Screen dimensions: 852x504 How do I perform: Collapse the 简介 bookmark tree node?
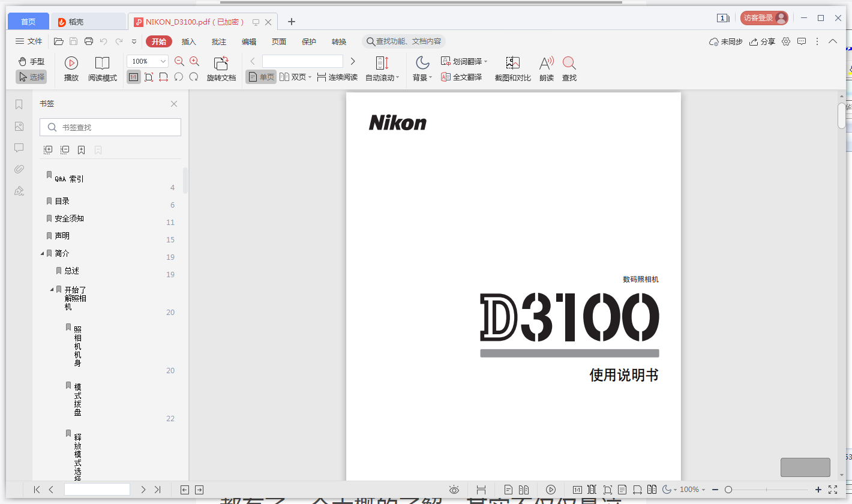[x=42, y=254]
